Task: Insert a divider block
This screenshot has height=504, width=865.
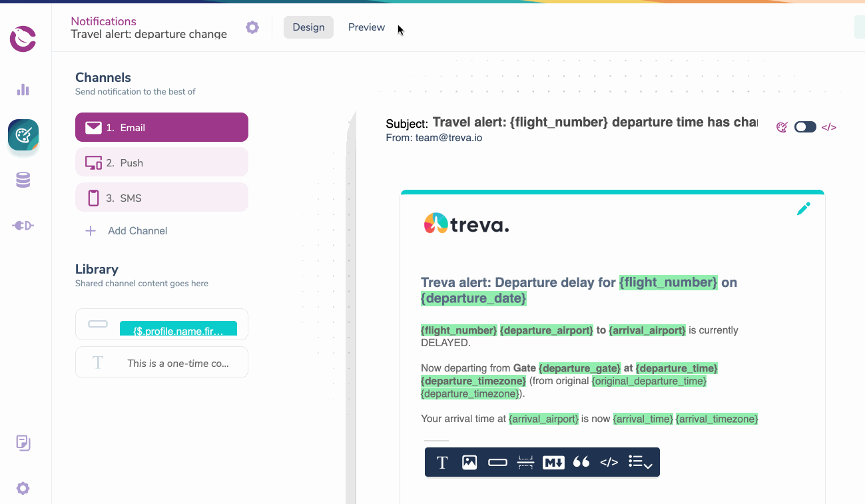Action: pyautogui.click(x=525, y=462)
